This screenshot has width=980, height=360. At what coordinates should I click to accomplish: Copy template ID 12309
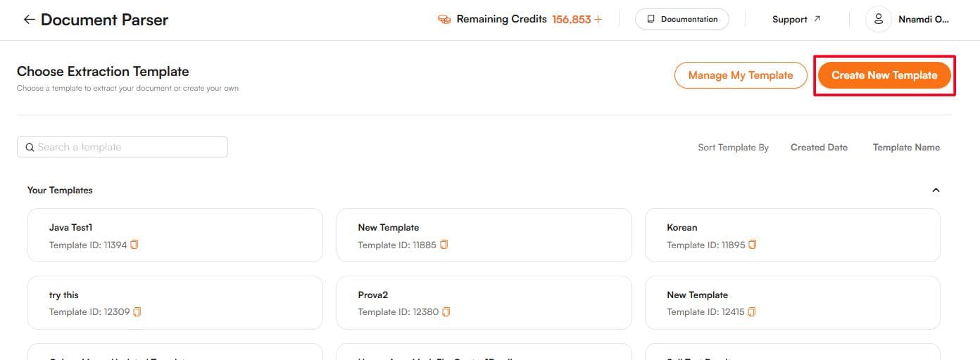137,311
